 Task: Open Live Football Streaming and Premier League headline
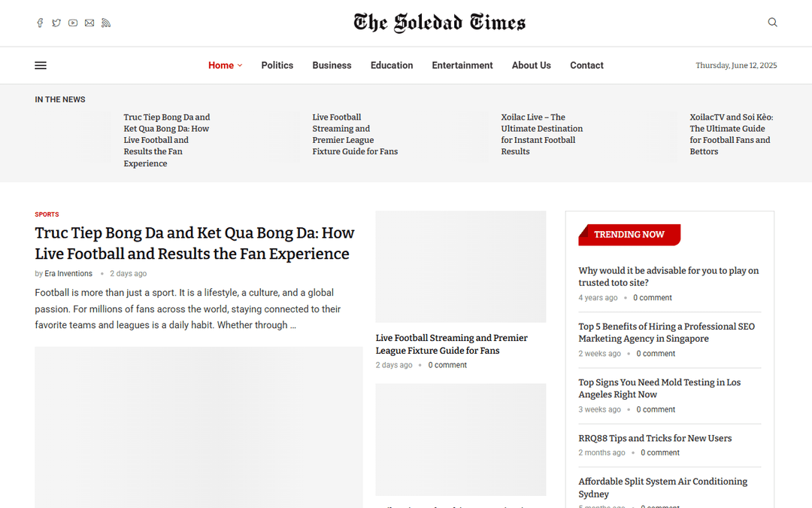tap(452, 344)
